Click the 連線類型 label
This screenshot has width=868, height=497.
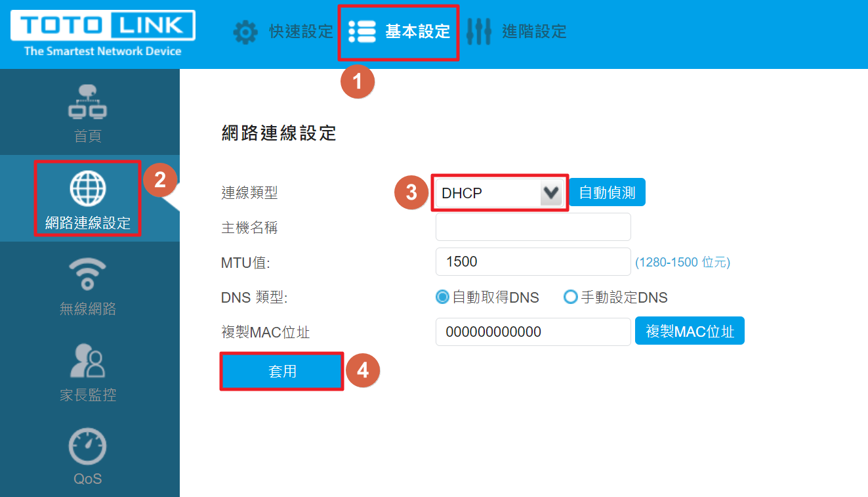(250, 193)
